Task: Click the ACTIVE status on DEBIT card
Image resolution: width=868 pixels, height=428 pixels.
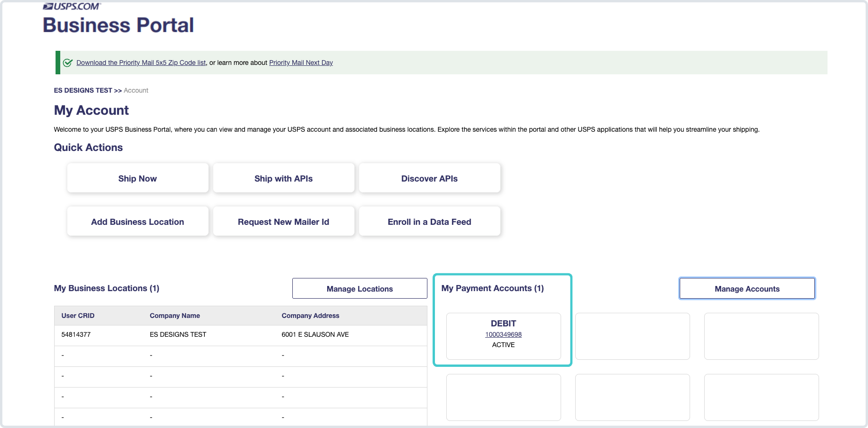Action: (503, 345)
